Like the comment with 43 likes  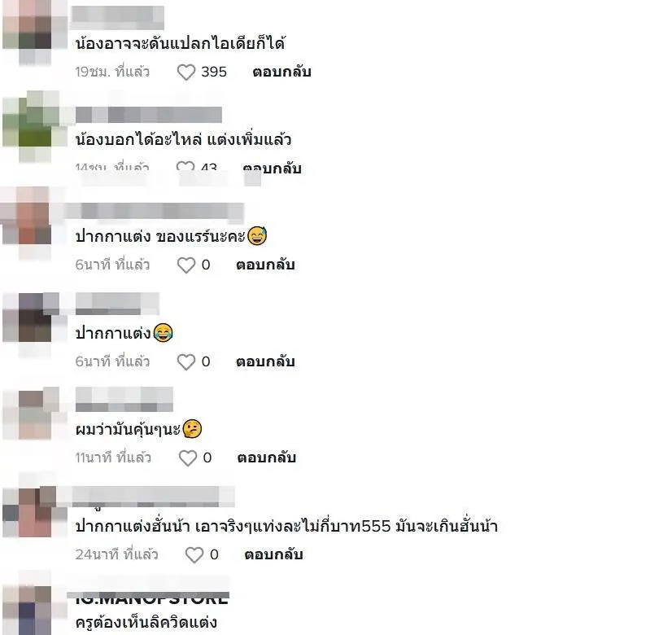[x=185, y=166]
